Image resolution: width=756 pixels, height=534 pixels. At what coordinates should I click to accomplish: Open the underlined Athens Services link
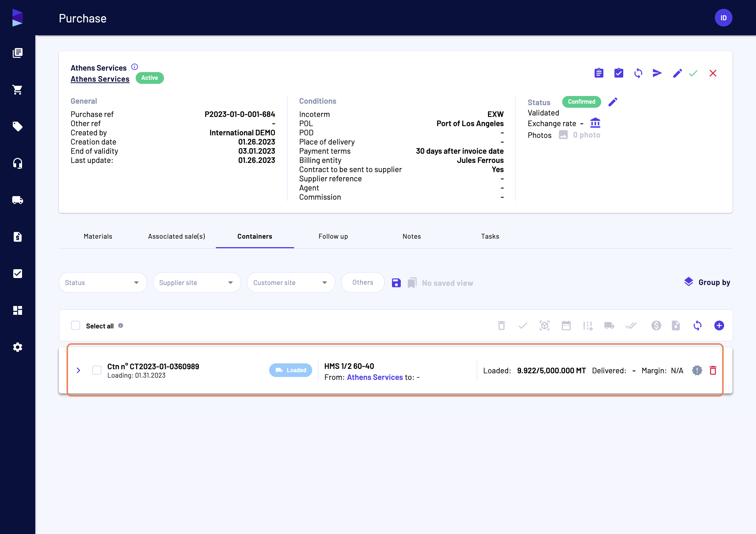[100, 79]
